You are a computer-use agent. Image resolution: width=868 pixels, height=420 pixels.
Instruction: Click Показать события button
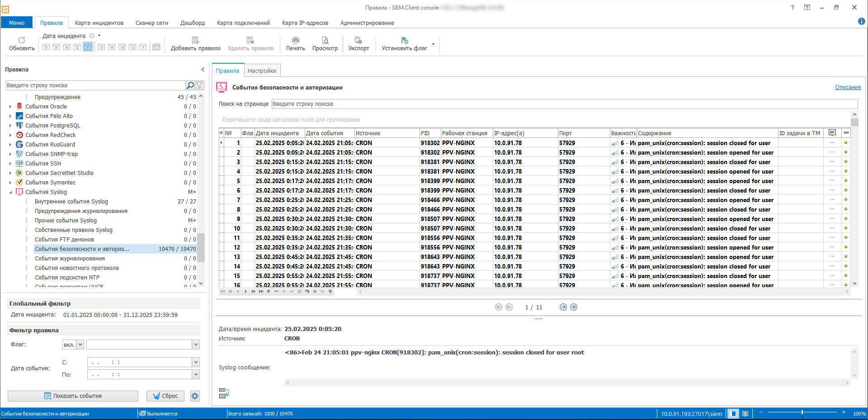point(73,396)
